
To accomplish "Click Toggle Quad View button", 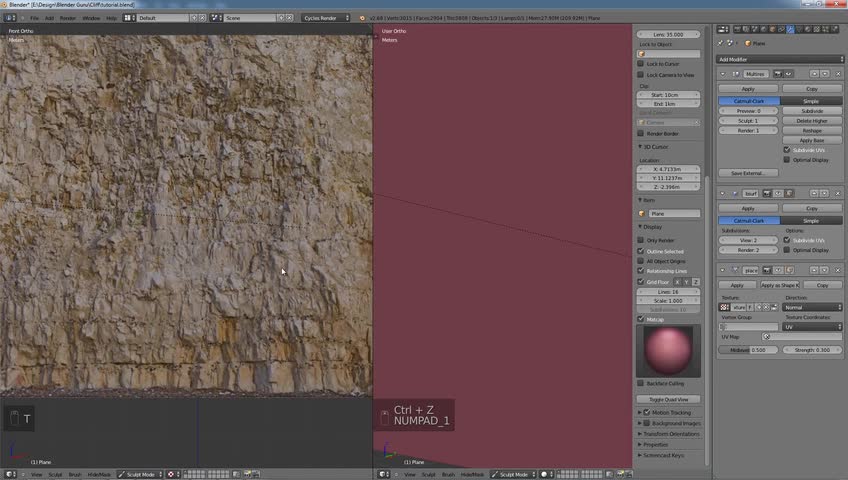I will pos(669,399).
